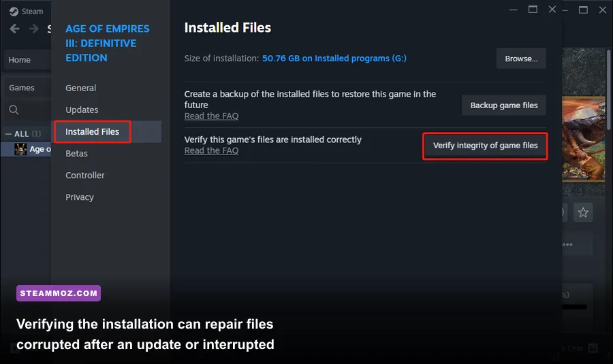Maximize the main Steam window
613x364 pixels.
click(x=583, y=10)
